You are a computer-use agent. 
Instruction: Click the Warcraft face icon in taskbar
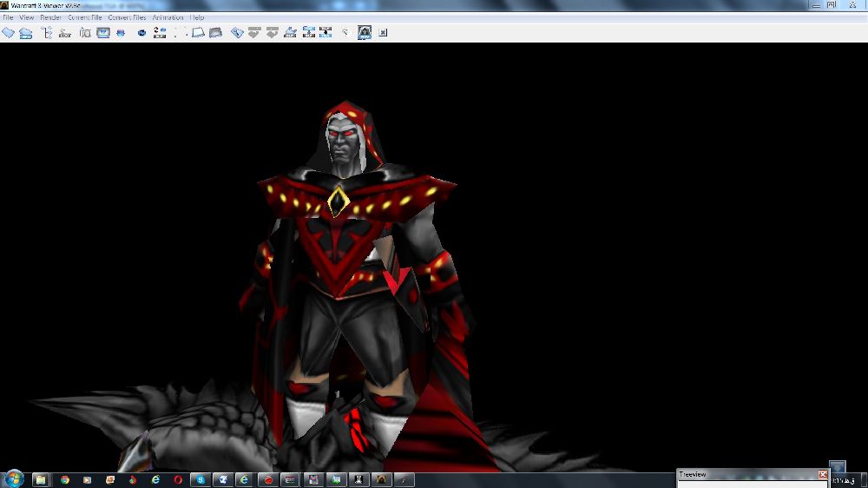pyautogui.click(x=381, y=479)
